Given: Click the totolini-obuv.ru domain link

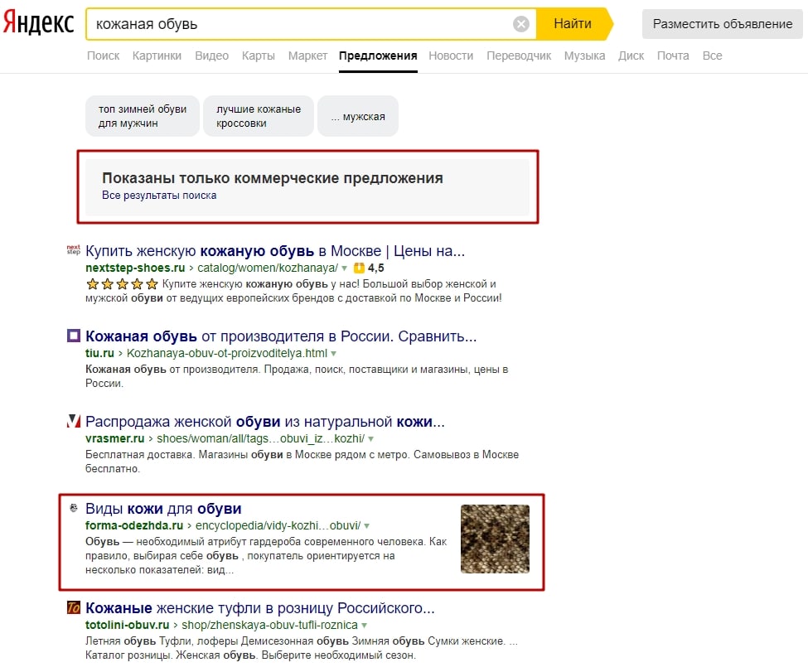Looking at the screenshot, I should click(128, 625).
